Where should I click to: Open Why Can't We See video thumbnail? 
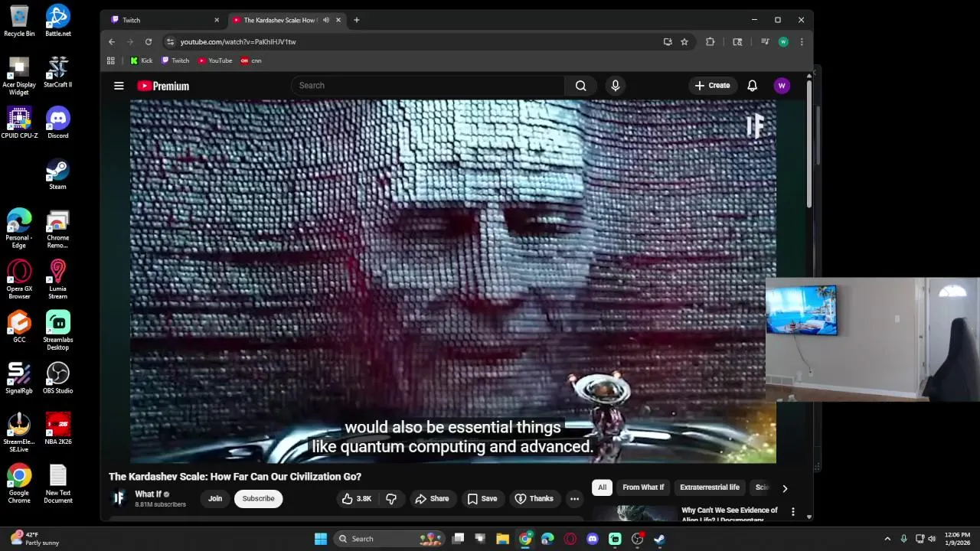click(635, 513)
